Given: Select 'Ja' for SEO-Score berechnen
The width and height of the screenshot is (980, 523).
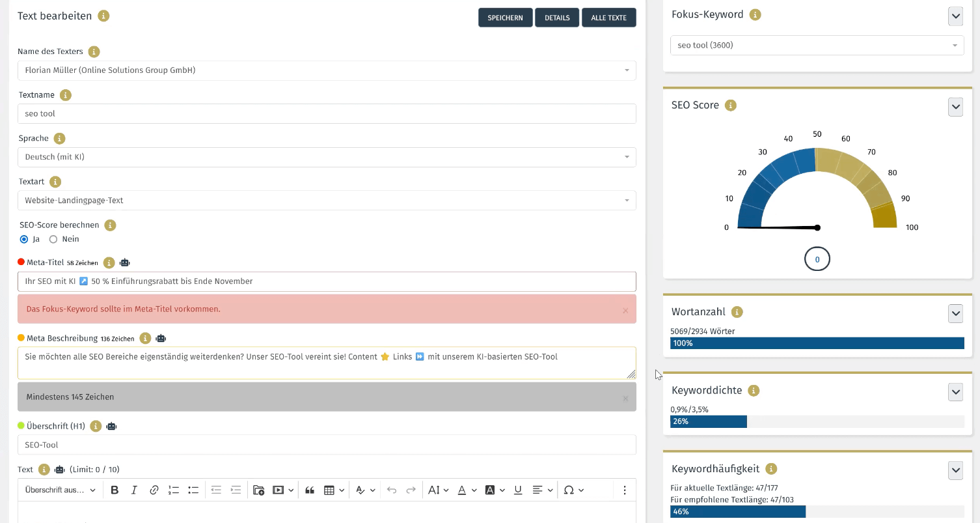Looking at the screenshot, I should click(24, 239).
